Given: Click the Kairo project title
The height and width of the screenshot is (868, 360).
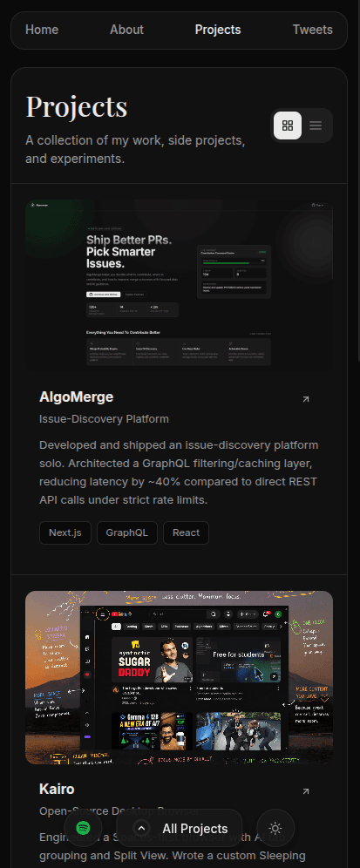Looking at the screenshot, I should pyautogui.click(x=57, y=789).
